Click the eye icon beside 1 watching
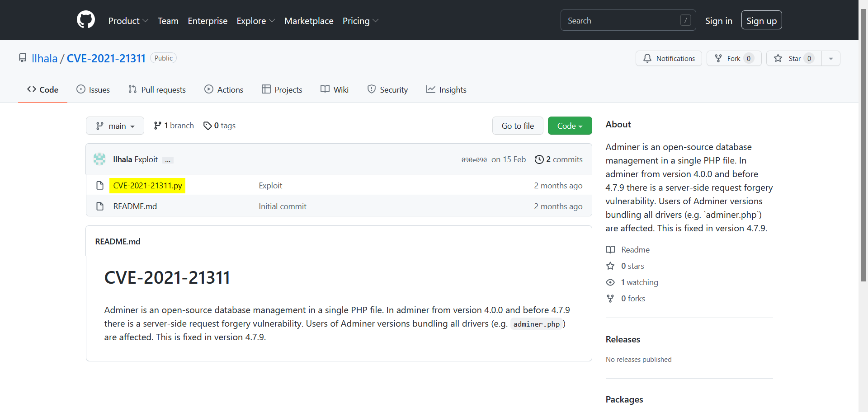Image resolution: width=868 pixels, height=412 pixels. click(610, 282)
